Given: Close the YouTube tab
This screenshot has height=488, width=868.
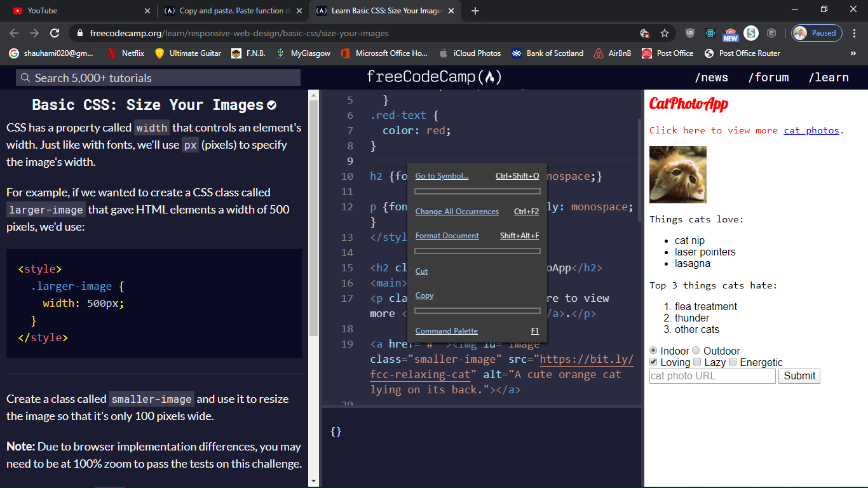Looking at the screenshot, I should pyautogui.click(x=147, y=11).
